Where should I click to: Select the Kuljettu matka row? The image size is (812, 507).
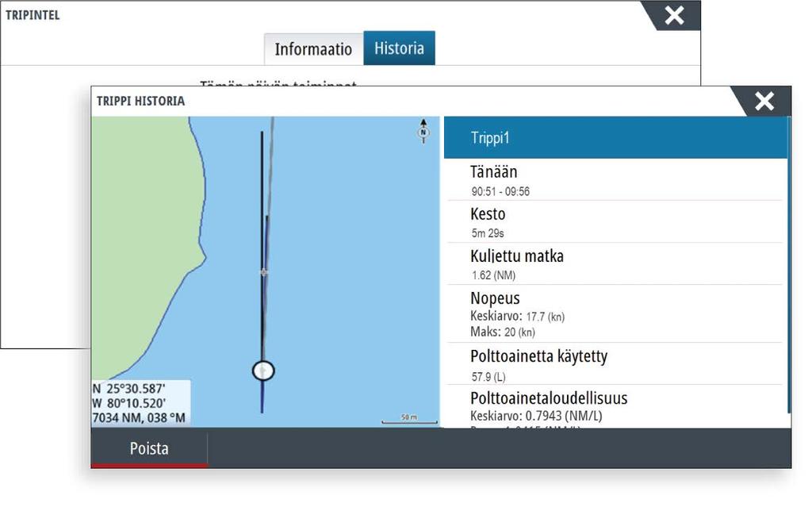[615, 264]
